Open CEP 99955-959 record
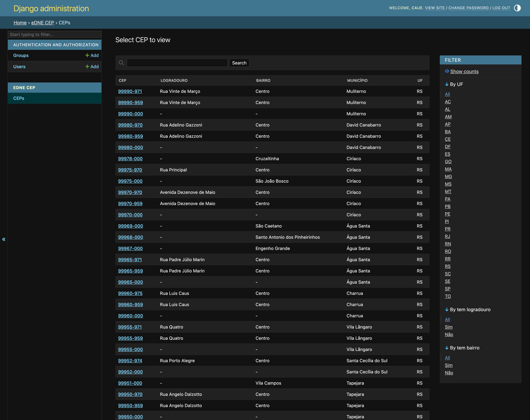Image resolution: width=530 pixels, height=420 pixels. pyautogui.click(x=130, y=338)
